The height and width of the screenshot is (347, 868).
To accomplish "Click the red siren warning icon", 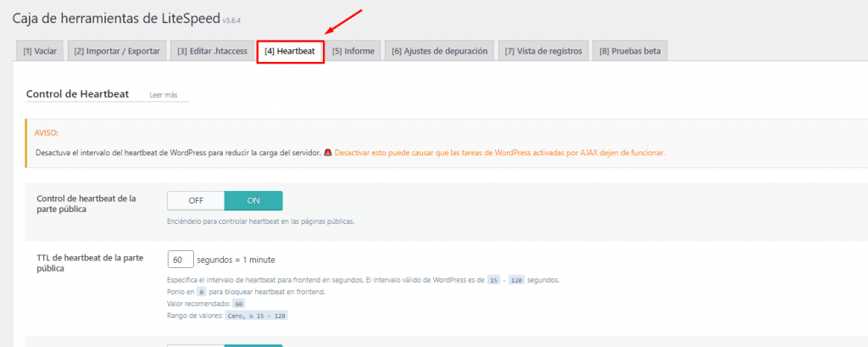I will pos(328,152).
